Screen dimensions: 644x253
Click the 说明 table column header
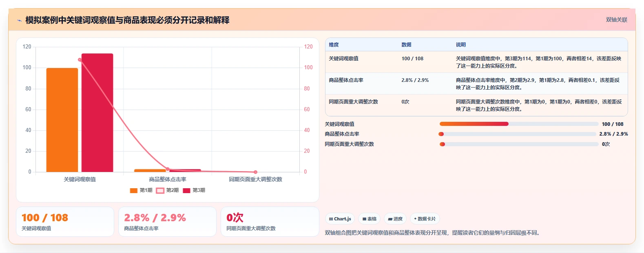[x=460, y=45]
